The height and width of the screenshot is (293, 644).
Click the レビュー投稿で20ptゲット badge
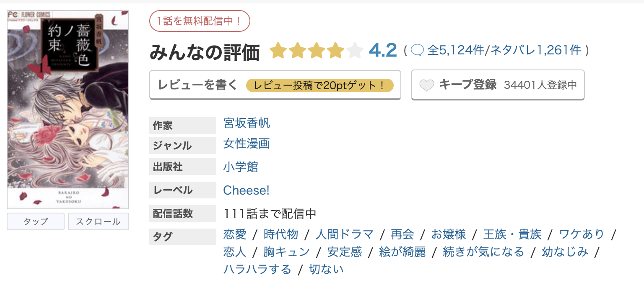pyautogui.click(x=321, y=85)
